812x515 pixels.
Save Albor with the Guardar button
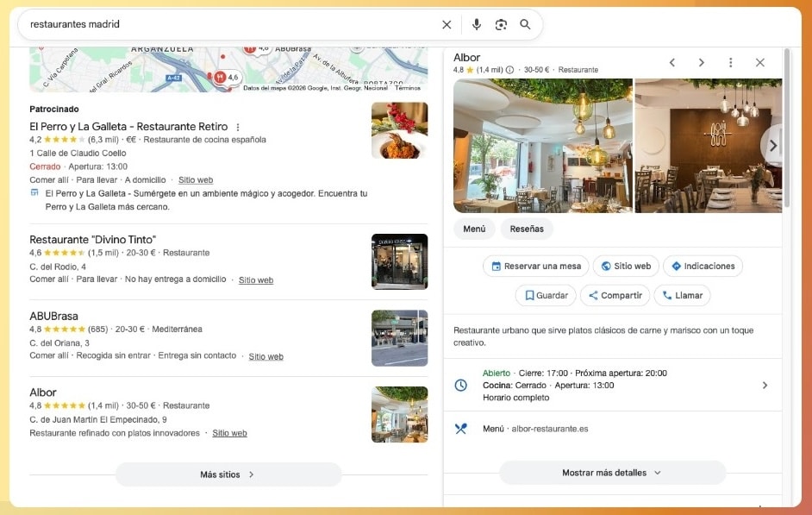[546, 295]
